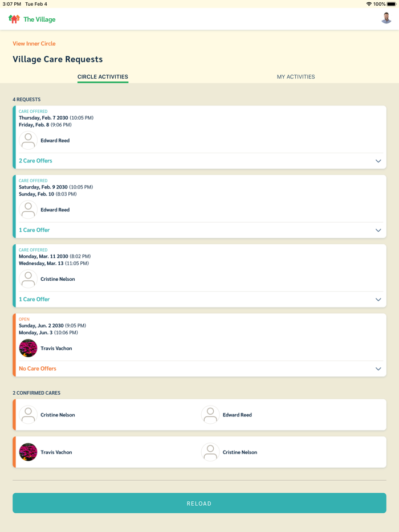Open the View Inner Circle link

click(34, 43)
